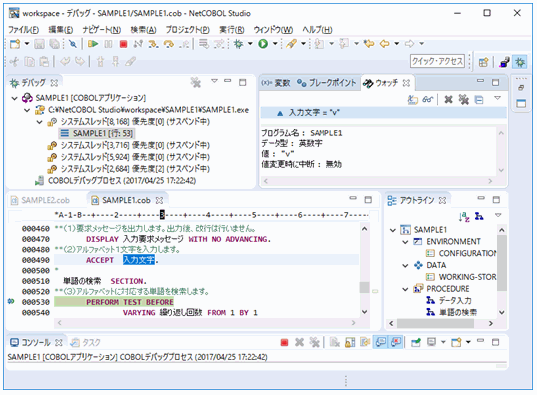Switch to the SAMPLE2.cob editor tab
The height and width of the screenshot is (395, 537).
(40, 200)
